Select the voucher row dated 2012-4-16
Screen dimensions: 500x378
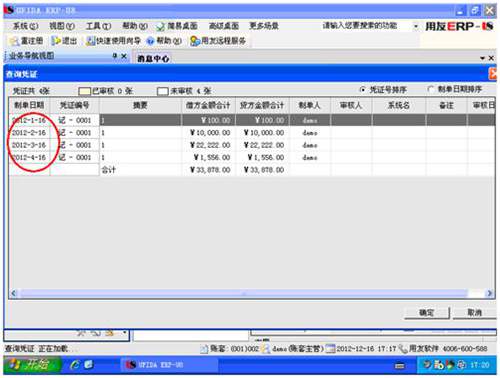252,157
